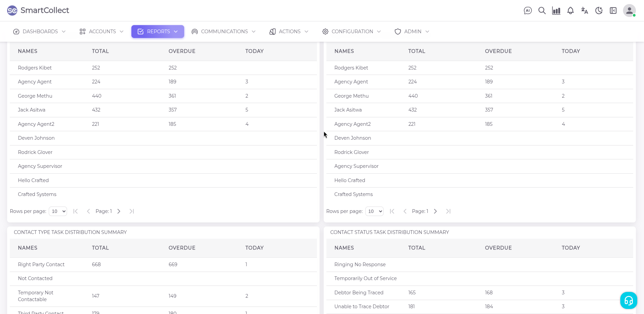The width and height of the screenshot is (644, 314).
Task: Open the AI chat assistant icon
Action: 528,11
